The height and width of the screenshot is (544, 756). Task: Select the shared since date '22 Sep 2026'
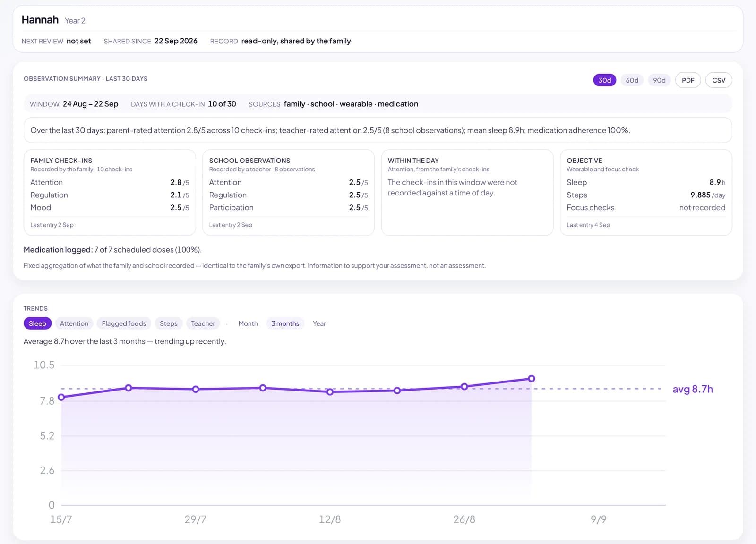tap(176, 41)
